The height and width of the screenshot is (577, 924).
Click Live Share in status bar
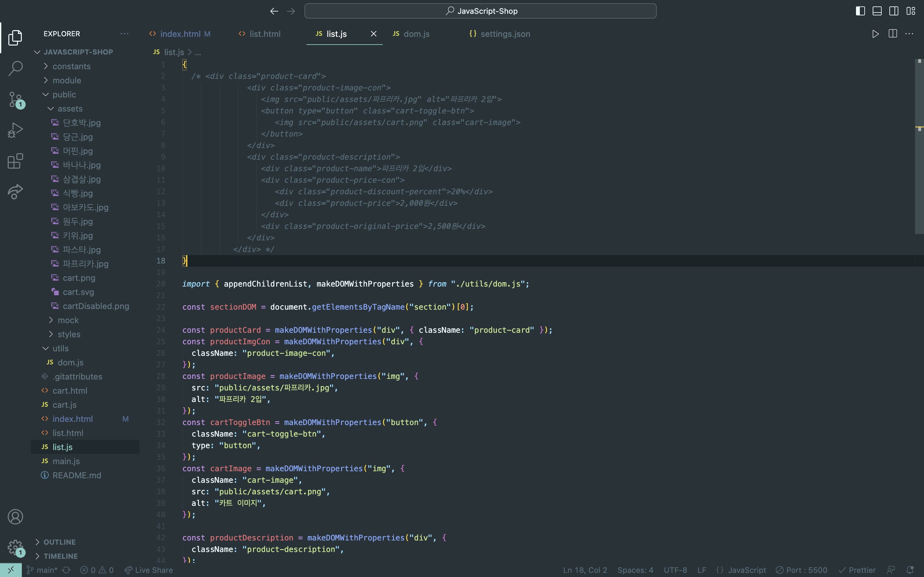coord(149,570)
